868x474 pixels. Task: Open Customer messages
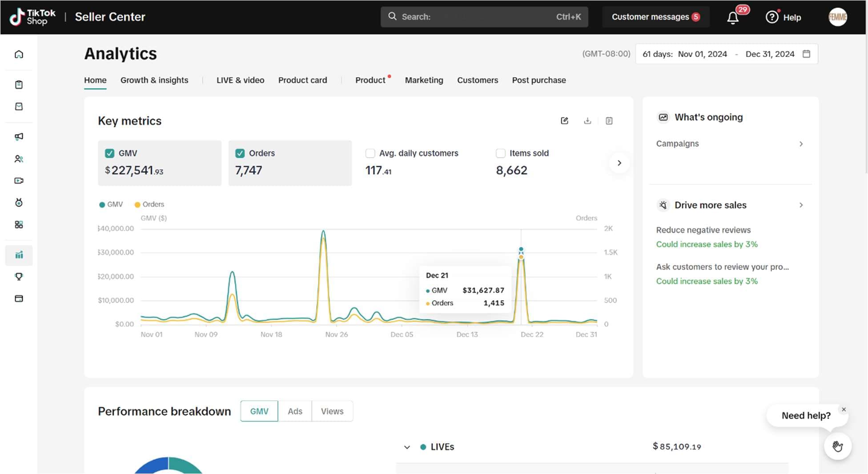click(656, 17)
